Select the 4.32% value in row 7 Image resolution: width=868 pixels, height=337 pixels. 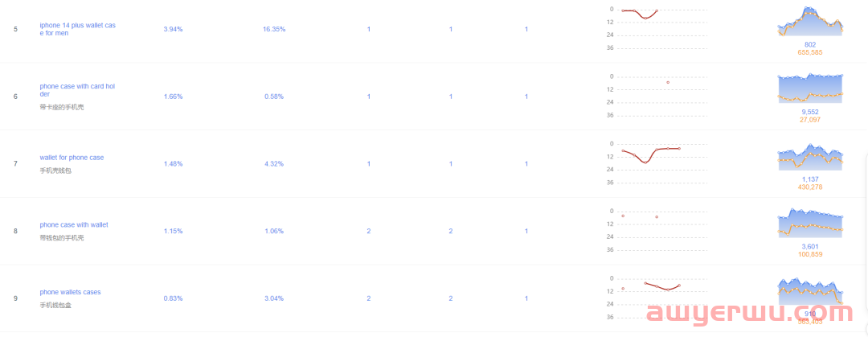tap(274, 164)
